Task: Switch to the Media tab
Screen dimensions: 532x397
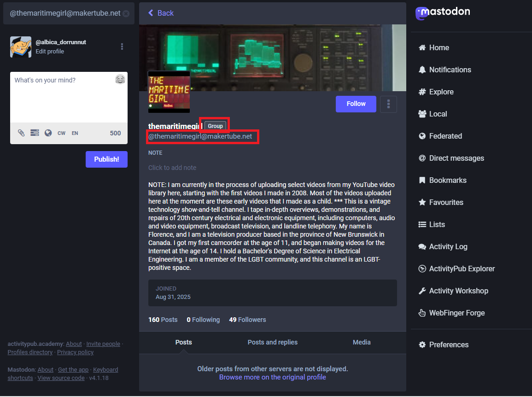Action: coord(362,342)
